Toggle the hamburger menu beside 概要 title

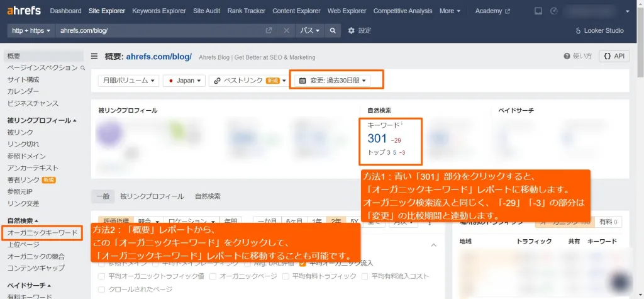point(94,57)
